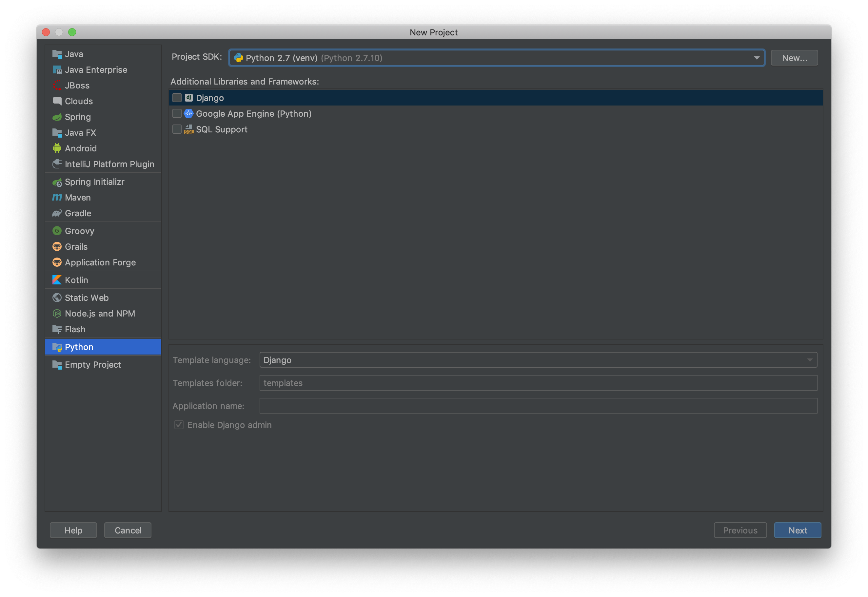This screenshot has width=868, height=597.
Task: Select the 'SQL Support' label text
Action: tap(222, 129)
